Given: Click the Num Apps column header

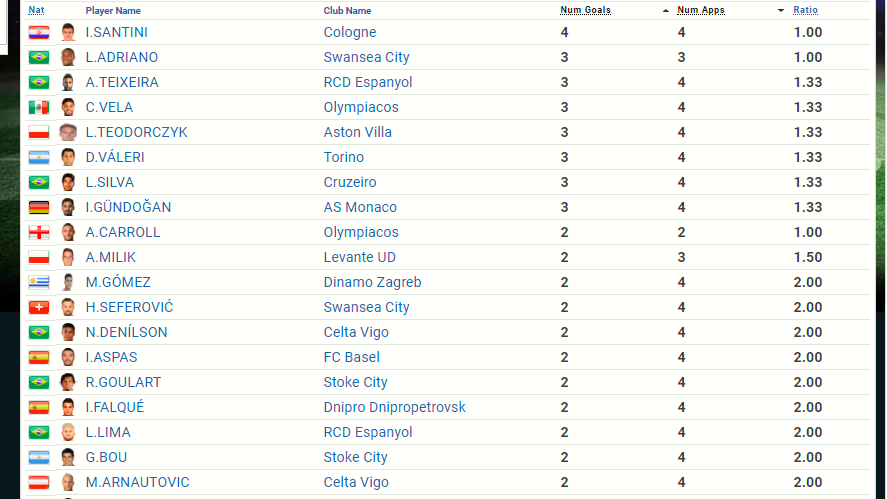Looking at the screenshot, I should click(701, 10).
